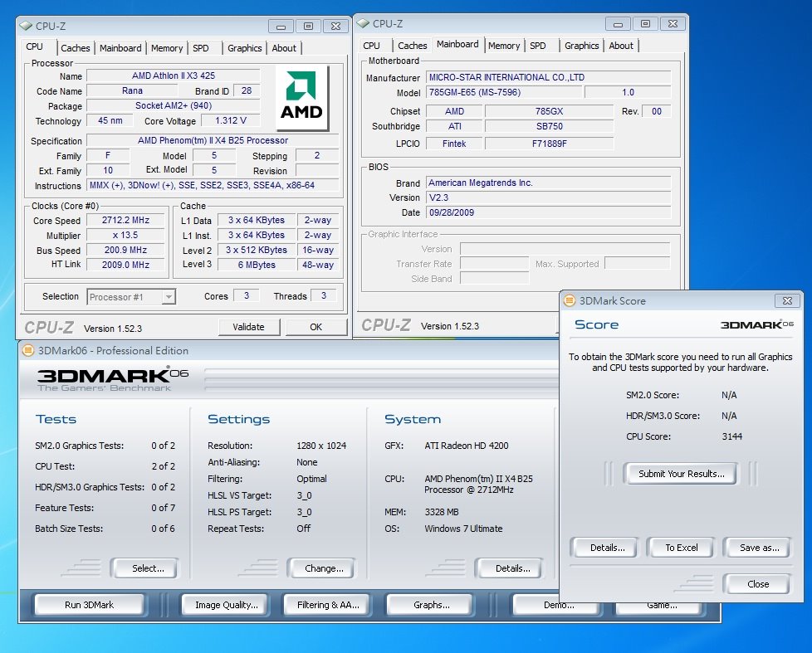Viewport: 812px width, 653px height.
Task: Click Submit Your Results... in 3DMark Score
Action: point(682,474)
